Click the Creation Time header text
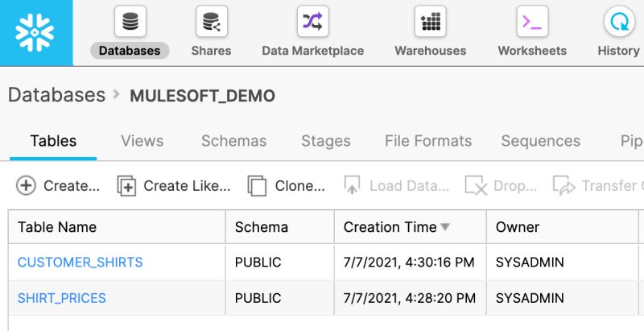 [x=390, y=226]
